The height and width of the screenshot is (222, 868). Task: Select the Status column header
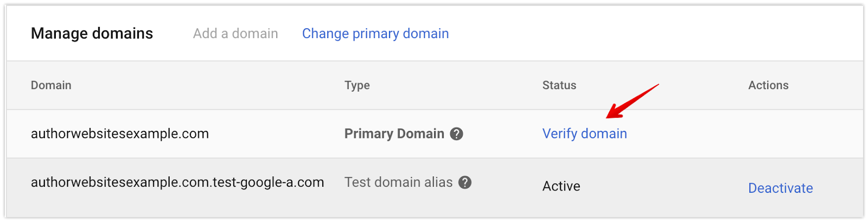click(x=559, y=85)
